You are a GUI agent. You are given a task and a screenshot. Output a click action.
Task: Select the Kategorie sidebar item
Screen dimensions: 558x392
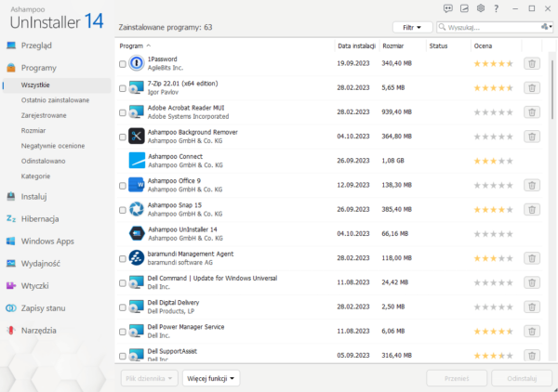(x=35, y=176)
